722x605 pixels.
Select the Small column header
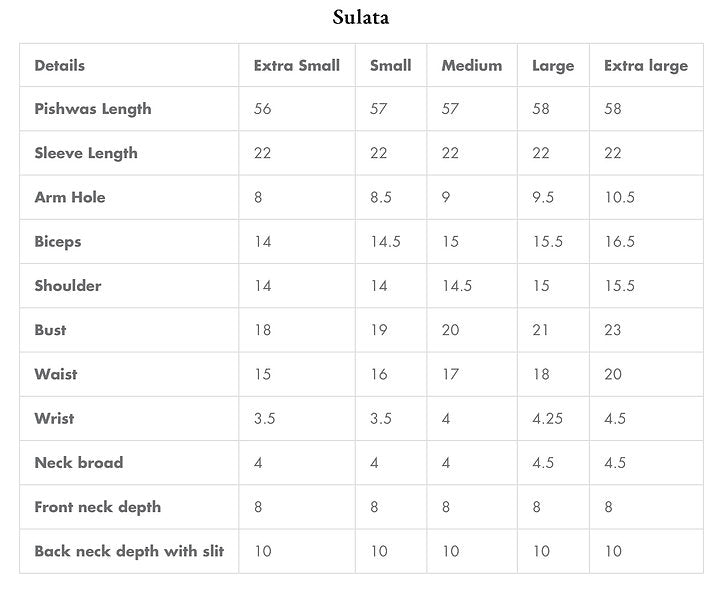pos(390,66)
